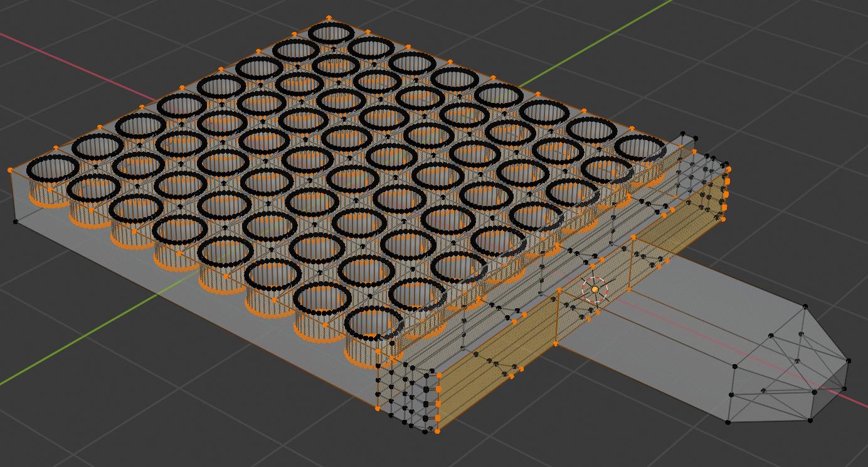Click the red-white 3D cursor circle
The width and height of the screenshot is (868, 467).
point(595,289)
